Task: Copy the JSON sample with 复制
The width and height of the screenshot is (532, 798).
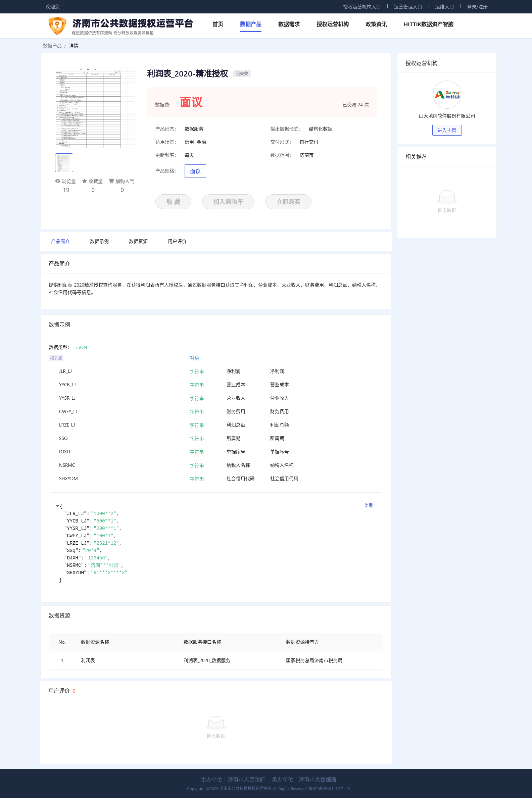Action: (369, 505)
